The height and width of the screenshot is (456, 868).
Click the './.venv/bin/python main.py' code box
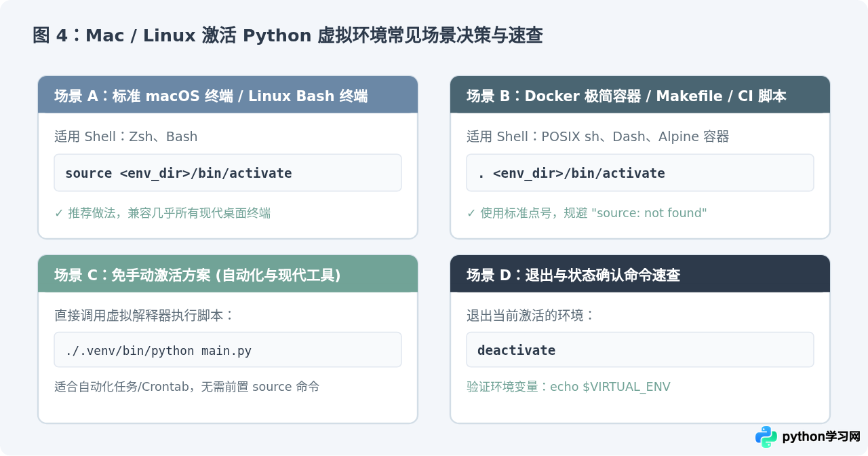228,349
